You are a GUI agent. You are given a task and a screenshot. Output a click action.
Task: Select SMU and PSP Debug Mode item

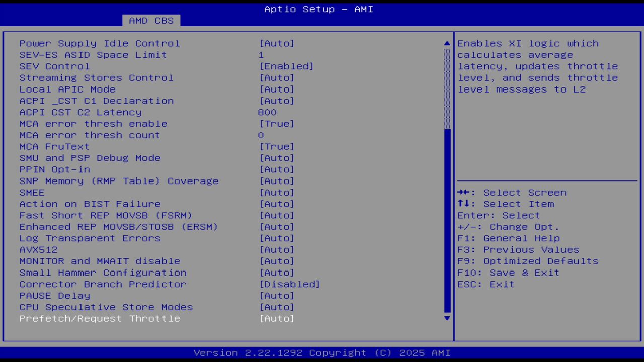pos(90,158)
